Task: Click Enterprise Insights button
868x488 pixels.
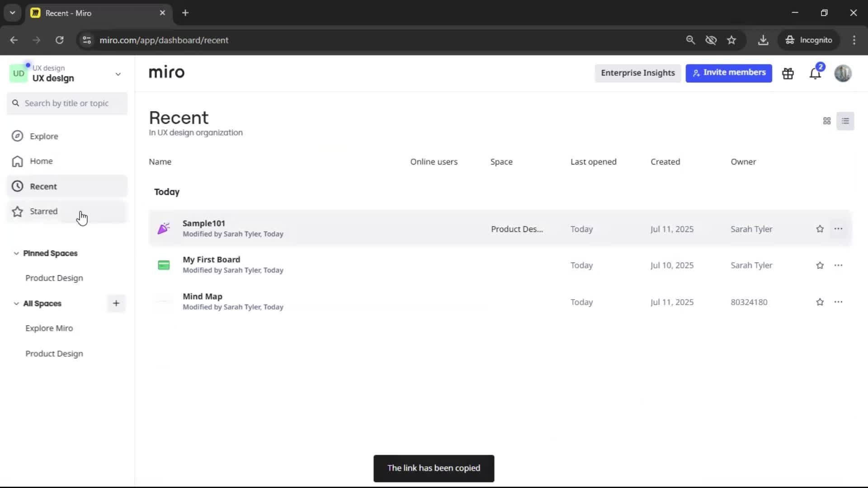Action: coord(637,73)
